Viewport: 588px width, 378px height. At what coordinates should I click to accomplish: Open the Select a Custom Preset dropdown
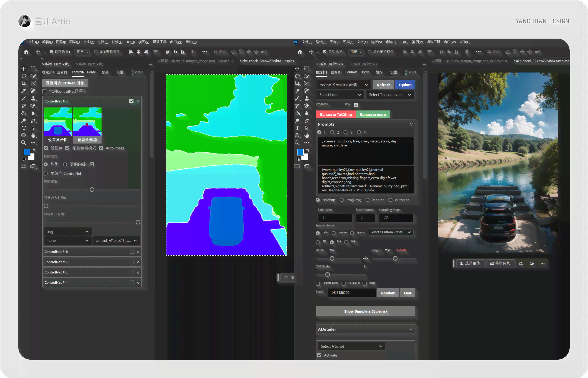click(390, 232)
